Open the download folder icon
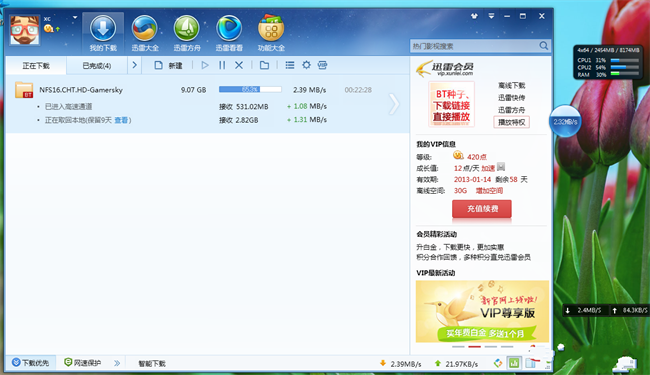Image resolution: width=650 pixels, height=375 pixels. 264,65
